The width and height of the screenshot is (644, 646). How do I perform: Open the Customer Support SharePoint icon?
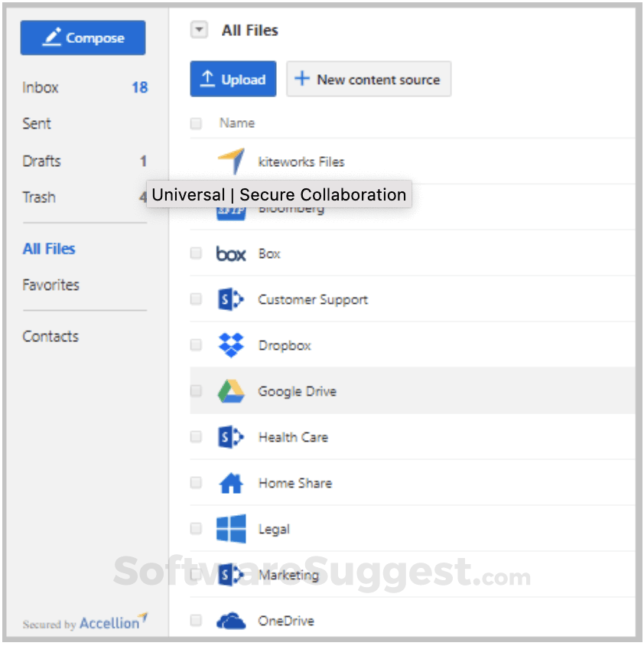tap(231, 299)
